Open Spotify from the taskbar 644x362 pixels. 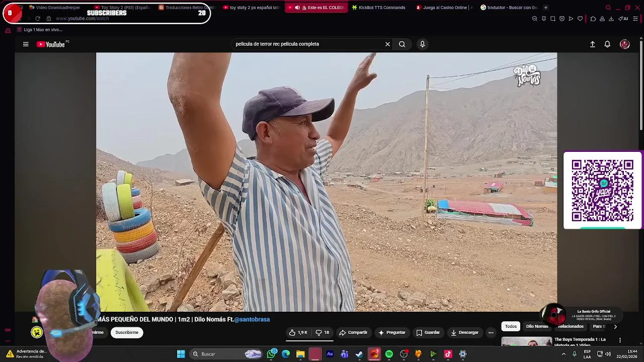click(389, 354)
